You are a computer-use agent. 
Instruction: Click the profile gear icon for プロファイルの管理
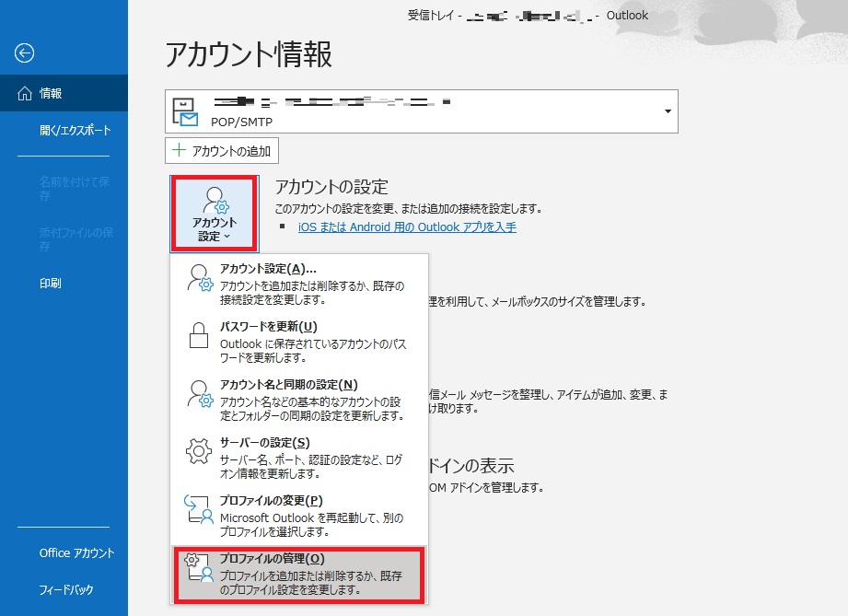(199, 567)
